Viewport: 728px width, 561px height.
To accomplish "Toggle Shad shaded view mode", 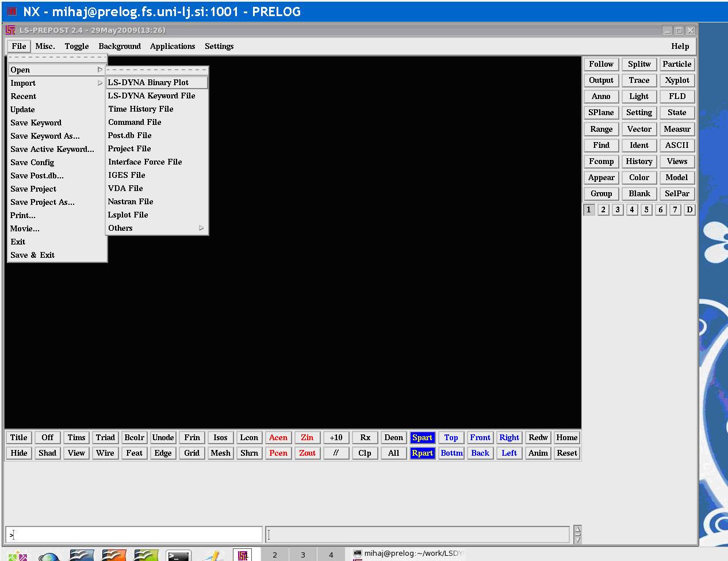I will [47, 453].
